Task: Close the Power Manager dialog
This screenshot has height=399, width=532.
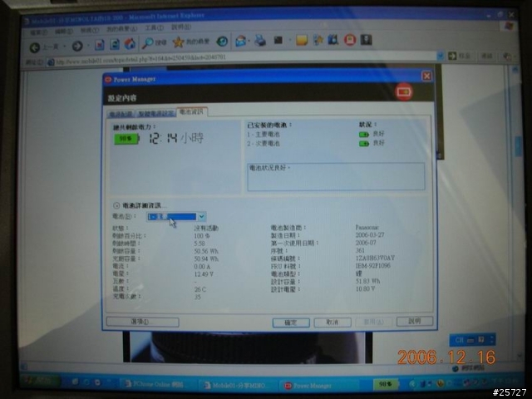Action: [x=426, y=76]
